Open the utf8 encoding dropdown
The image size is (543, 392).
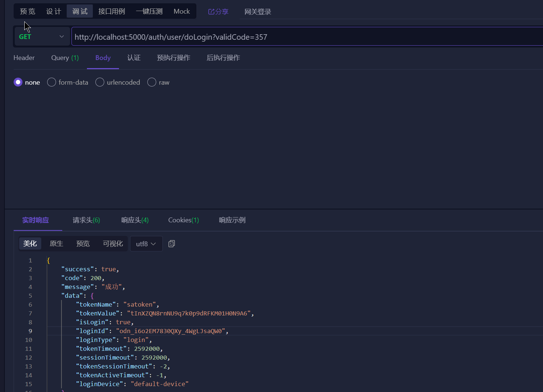(146, 244)
